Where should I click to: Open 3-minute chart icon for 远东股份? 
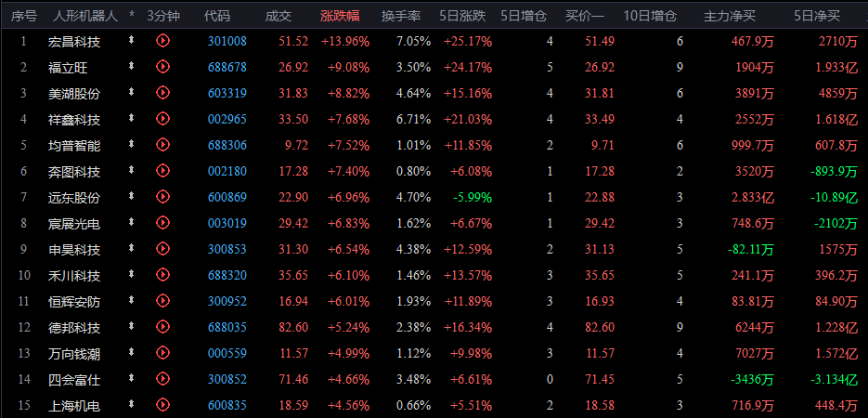pyautogui.click(x=162, y=196)
